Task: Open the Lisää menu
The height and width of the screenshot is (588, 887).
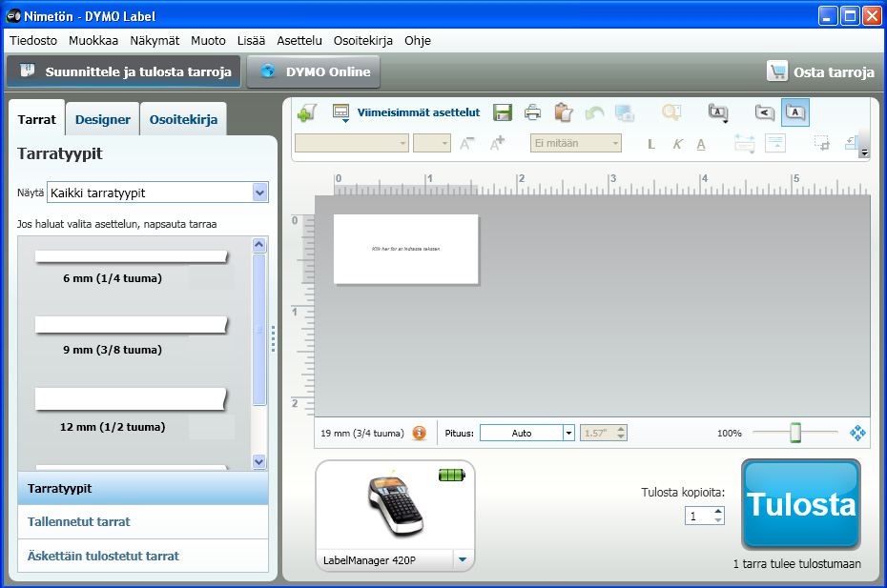Action: pos(251,41)
